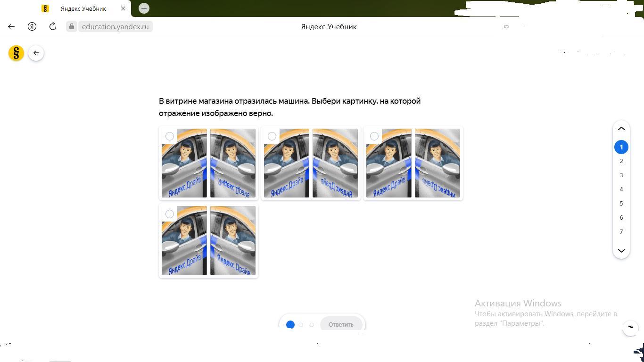Viewport: 644px width, 362px height.
Task: Click the reflection image in the first answer option
Action: (x=233, y=163)
